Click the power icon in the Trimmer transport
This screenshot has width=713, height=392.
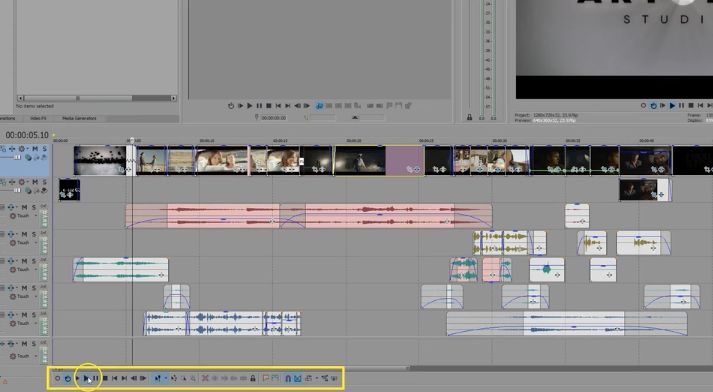point(231,106)
